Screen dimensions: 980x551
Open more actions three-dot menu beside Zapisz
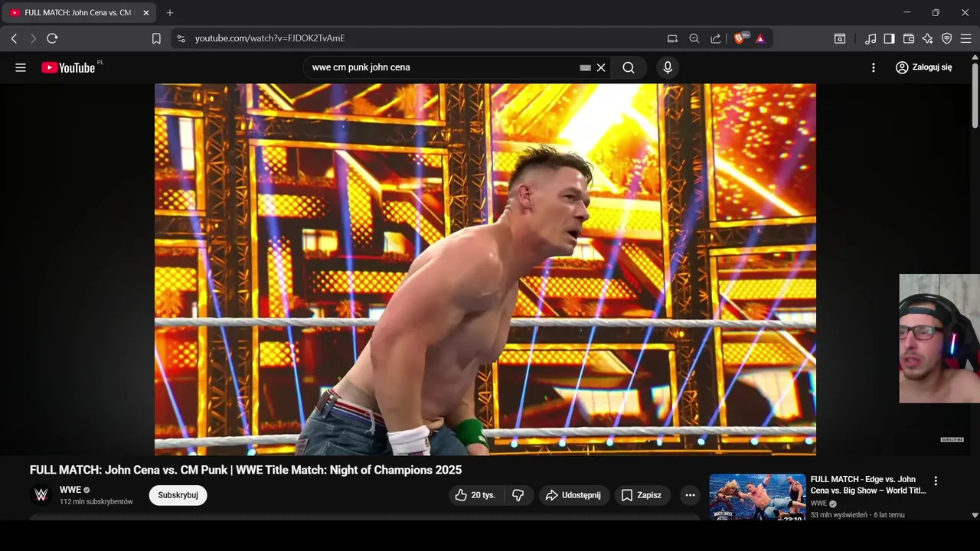click(x=690, y=495)
